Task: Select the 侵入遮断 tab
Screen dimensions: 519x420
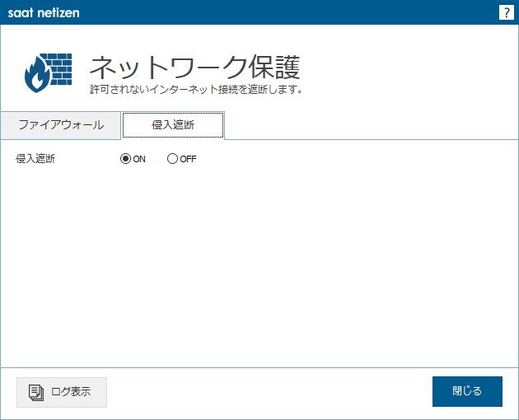Action: pyautogui.click(x=173, y=125)
